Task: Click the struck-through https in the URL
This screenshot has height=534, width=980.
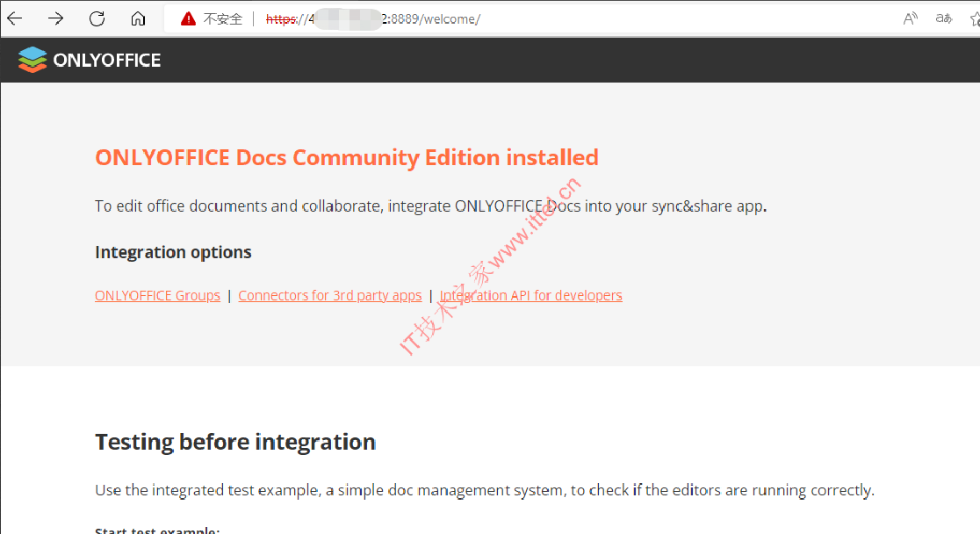Action: click(x=281, y=19)
